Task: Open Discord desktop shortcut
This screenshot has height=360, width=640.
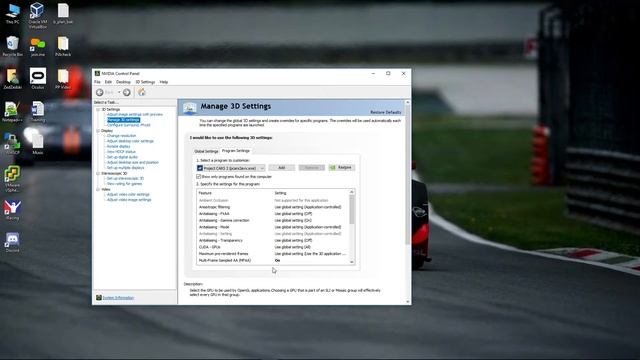Action: pos(12,242)
